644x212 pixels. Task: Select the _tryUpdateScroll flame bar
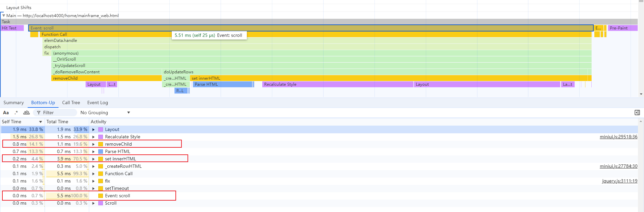pos(322,66)
